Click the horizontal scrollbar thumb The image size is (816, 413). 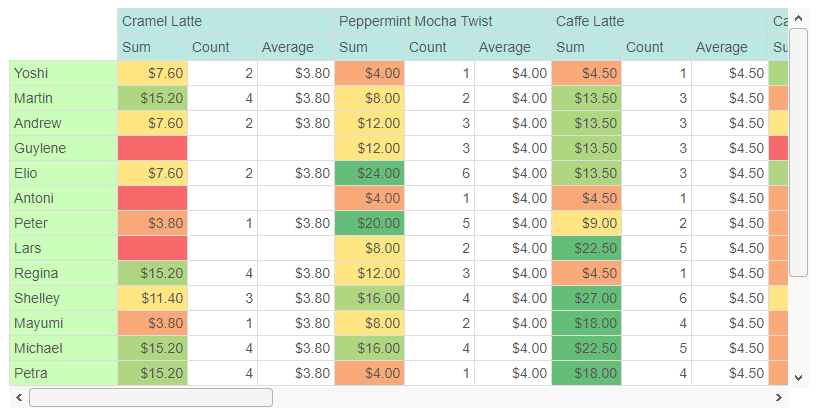click(151, 397)
